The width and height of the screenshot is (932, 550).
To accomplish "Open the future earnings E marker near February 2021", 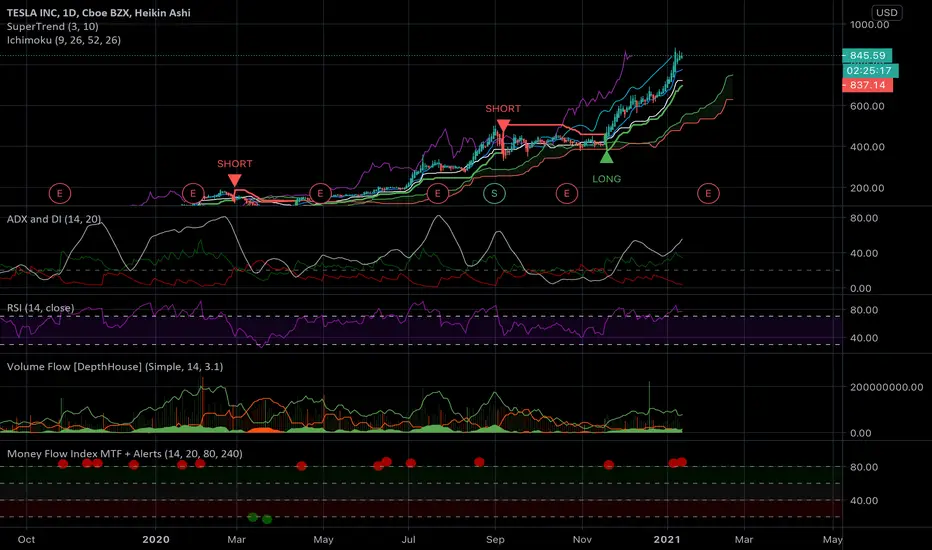I will (708, 193).
